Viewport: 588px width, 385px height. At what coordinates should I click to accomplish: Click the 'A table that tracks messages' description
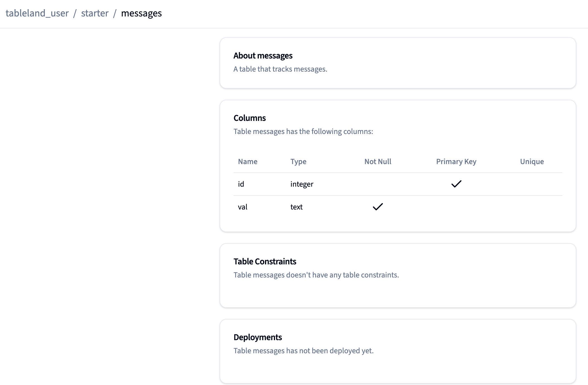pyautogui.click(x=280, y=69)
